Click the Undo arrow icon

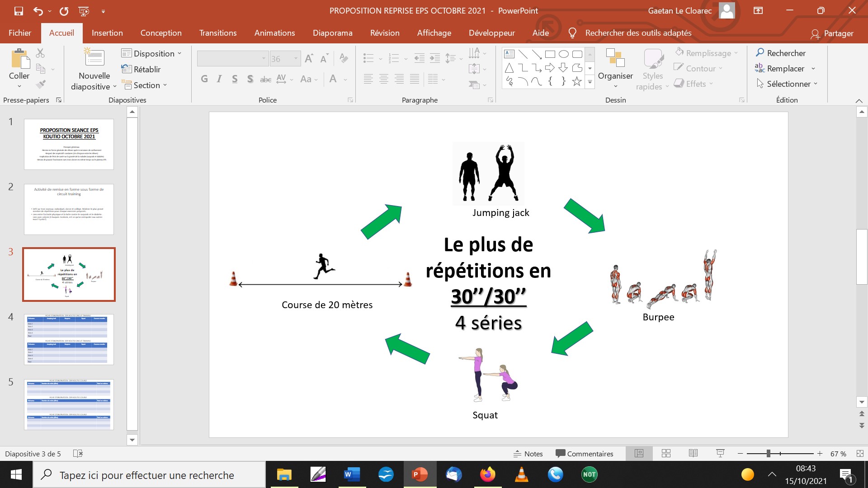point(38,11)
